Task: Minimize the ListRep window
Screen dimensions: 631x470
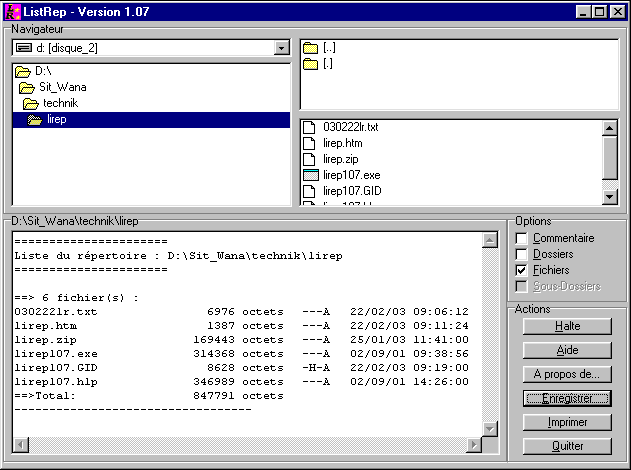Action: tap(583, 12)
